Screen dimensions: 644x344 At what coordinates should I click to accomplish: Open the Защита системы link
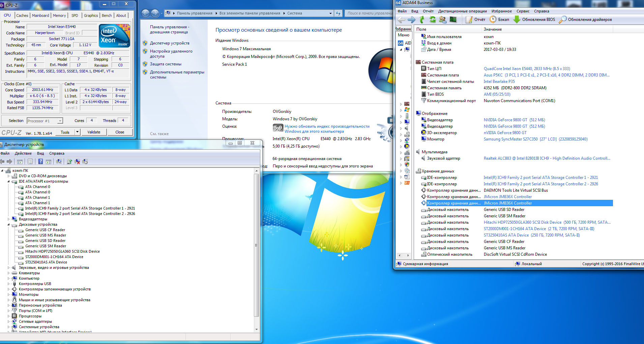point(166,64)
